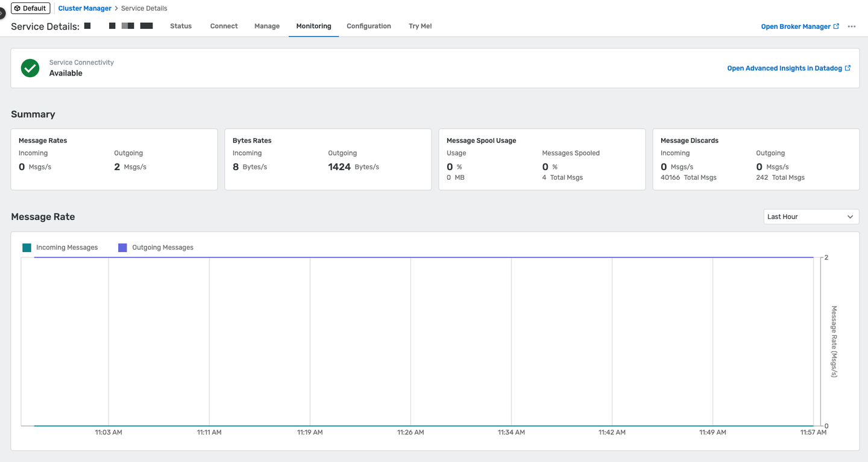Click the 40166 Total Msgs value

click(688, 177)
